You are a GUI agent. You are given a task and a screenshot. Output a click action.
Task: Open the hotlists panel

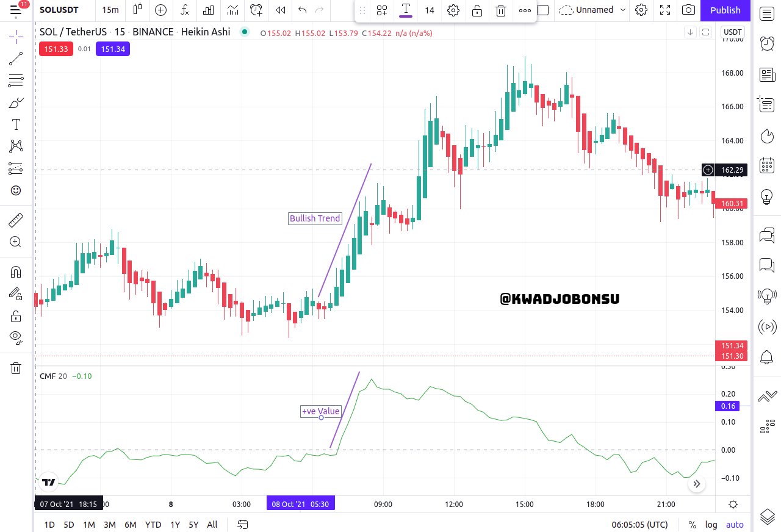pos(767,135)
